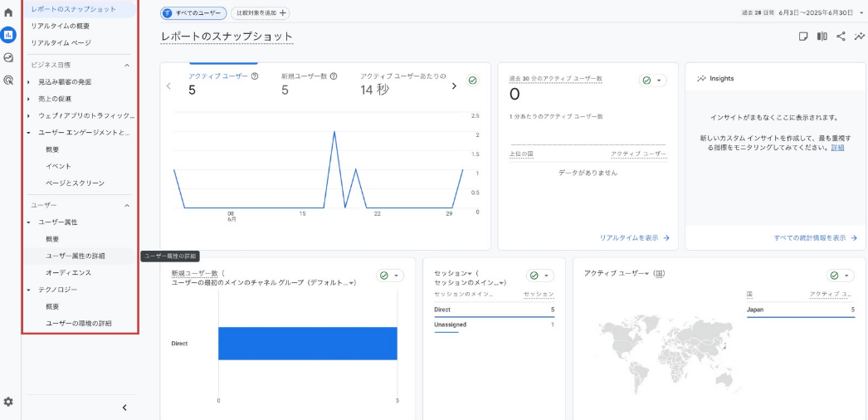Screen dimensions: 868x420
Task: Click the share report icon
Action: pos(841,37)
